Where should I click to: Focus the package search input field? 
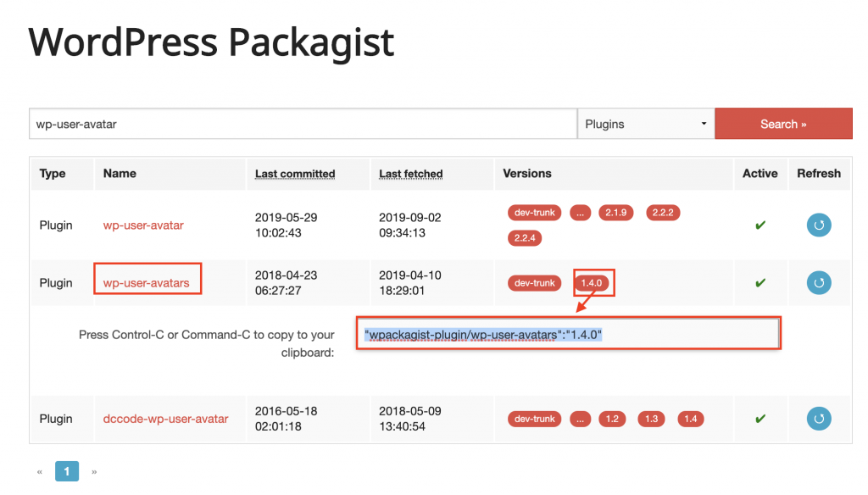point(303,124)
